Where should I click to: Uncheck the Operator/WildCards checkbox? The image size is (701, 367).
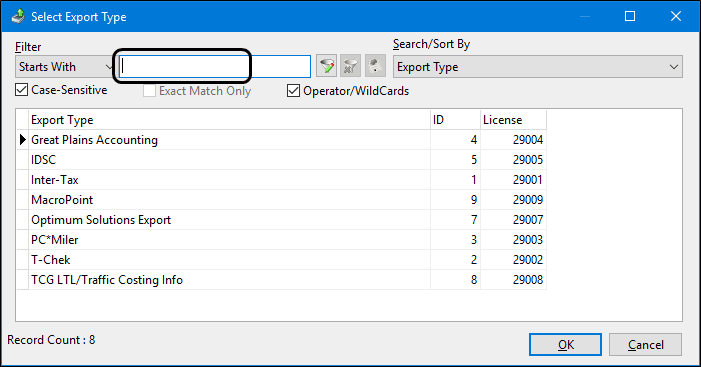tap(293, 91)
